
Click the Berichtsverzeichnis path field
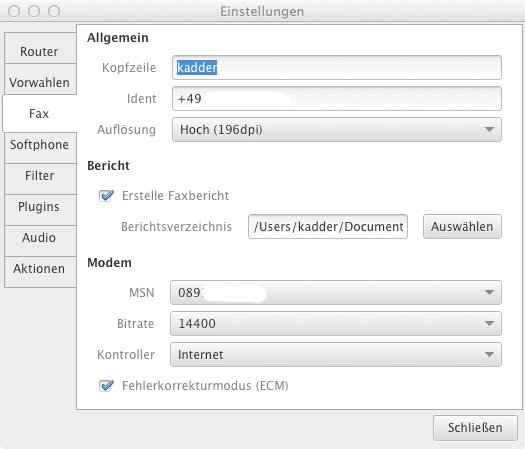(328, 227)
